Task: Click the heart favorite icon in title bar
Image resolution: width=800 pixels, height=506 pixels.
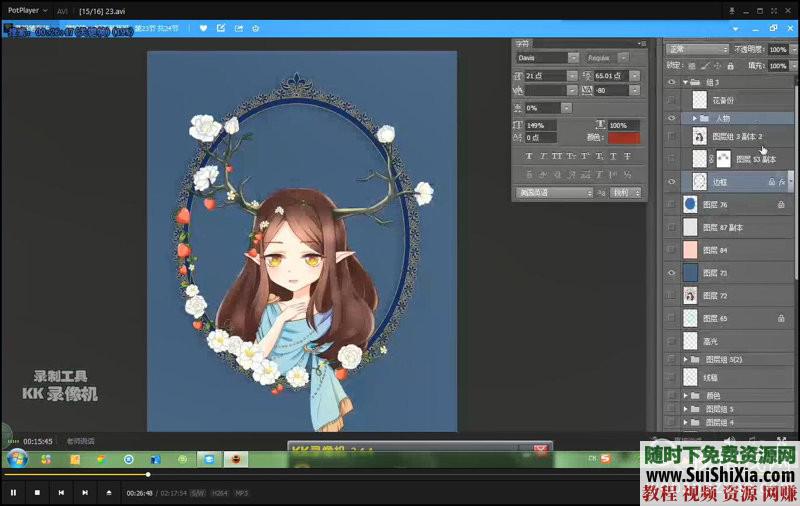Action: pos(203,28)
